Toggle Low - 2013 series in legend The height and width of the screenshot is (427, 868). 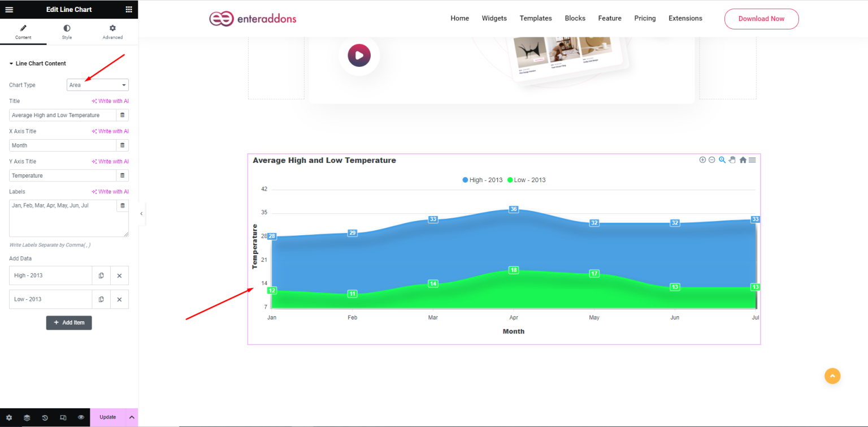point(527,180)
